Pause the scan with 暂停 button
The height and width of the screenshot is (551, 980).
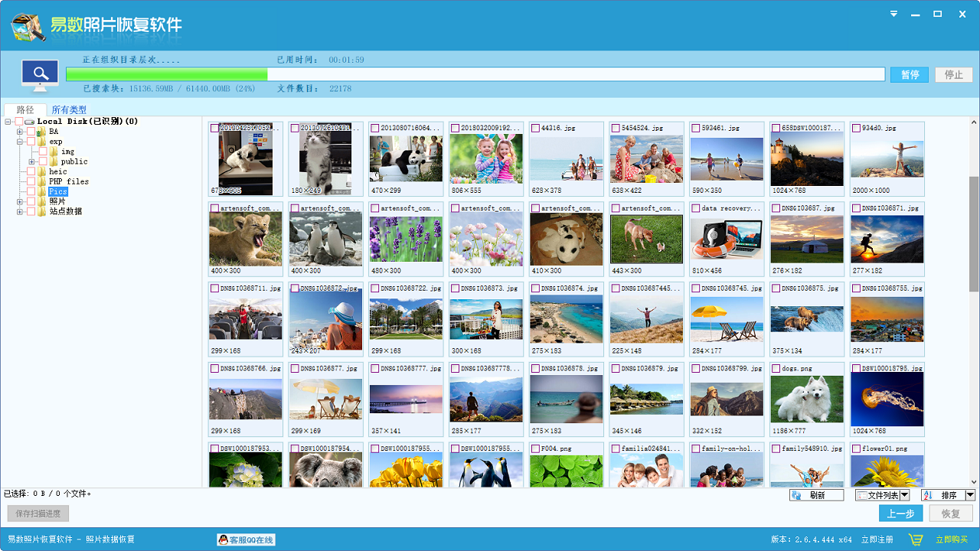909,75
